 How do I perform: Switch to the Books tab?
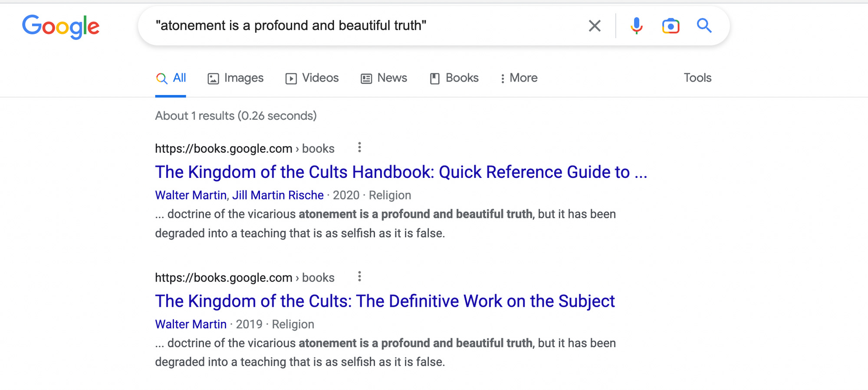[454, 78]
